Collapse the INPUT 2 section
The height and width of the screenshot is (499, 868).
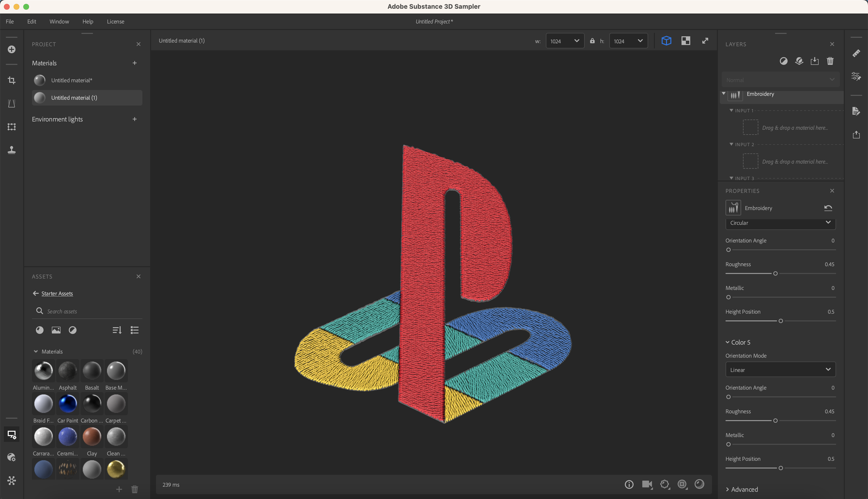coord(731,144)
